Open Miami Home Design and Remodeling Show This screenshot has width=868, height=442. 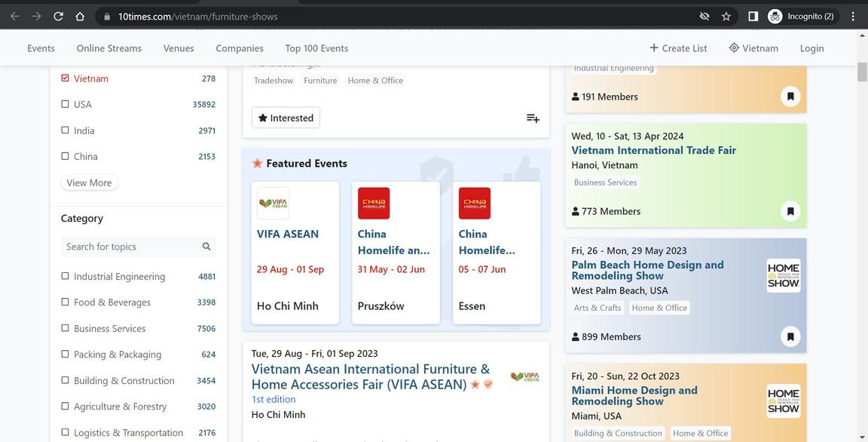(634, 395)
